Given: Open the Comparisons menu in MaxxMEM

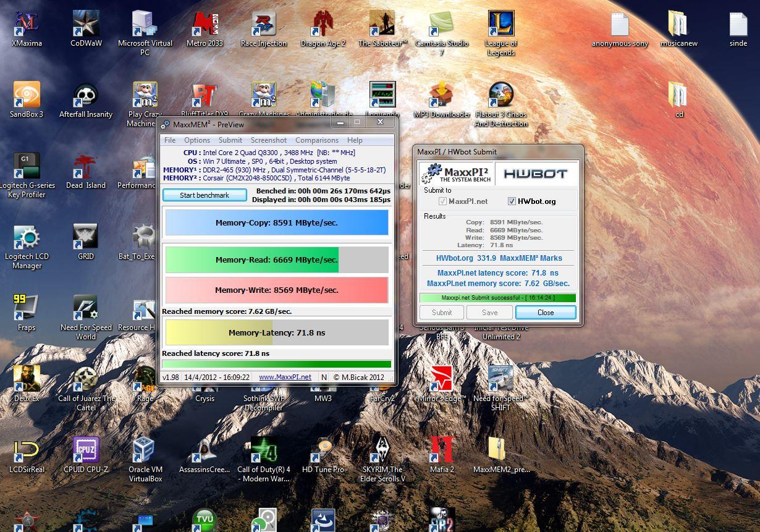Looking at the screenshot, I should point(317,140).
